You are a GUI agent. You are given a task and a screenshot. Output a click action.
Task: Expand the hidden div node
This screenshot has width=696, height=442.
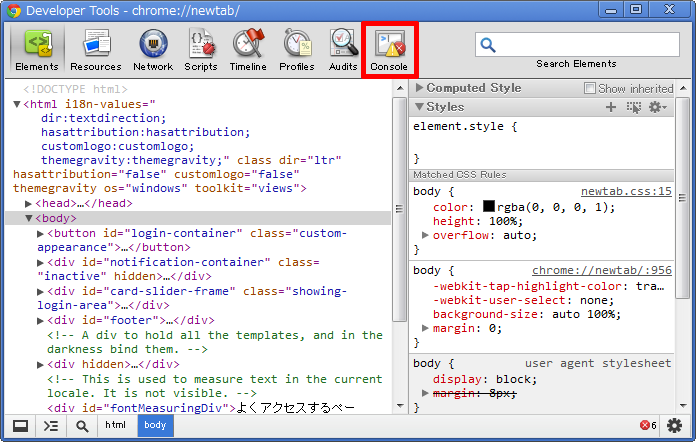pos(40,365)
